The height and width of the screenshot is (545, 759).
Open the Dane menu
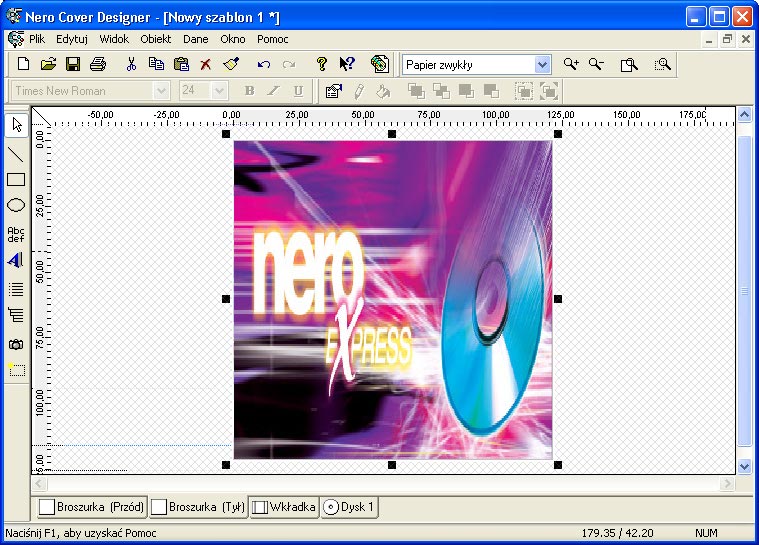pyautogui.click(x=196, y=39)
